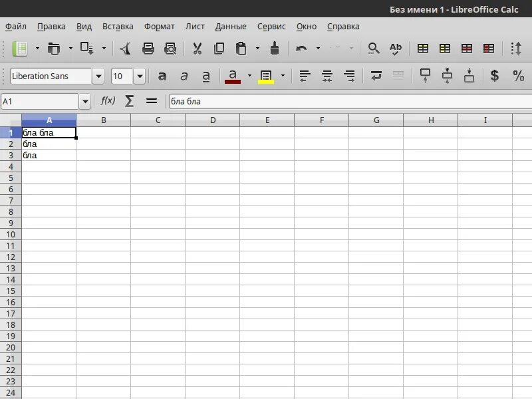Viewport: 532px width, 399px height.
Task: Click the Function equals sign icon
Action: [x=152, y=101]
